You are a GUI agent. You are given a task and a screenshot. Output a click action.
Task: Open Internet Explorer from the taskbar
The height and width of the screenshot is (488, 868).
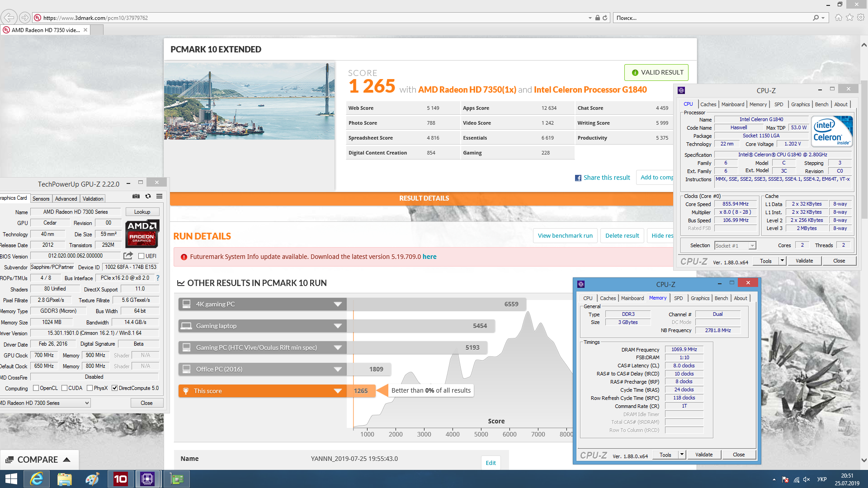[x=36, y=479]
